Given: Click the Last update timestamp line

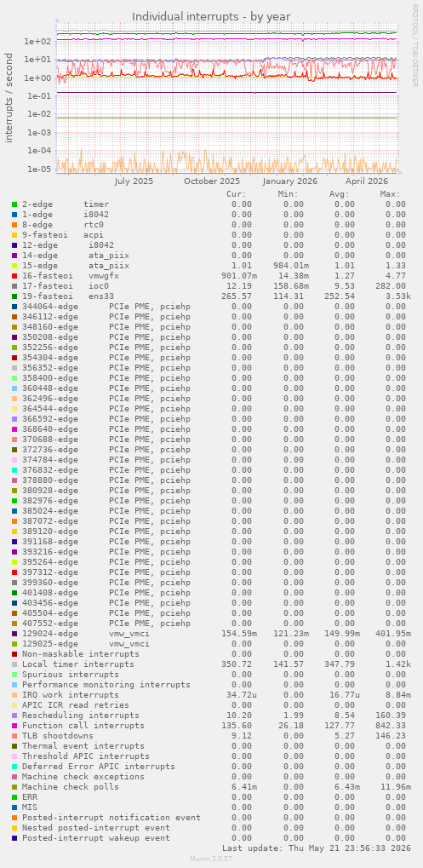Looking at the screenshot, I should [317, 848].
